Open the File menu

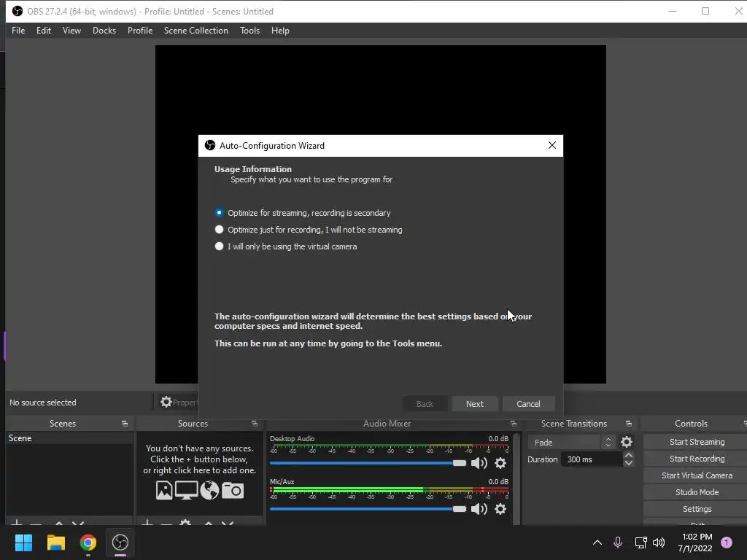[18, 31]
